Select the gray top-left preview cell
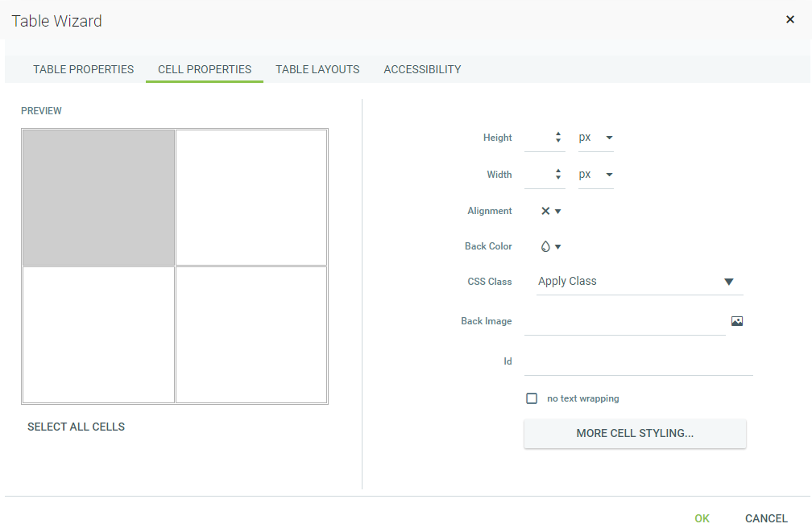 tap(98, 197)
